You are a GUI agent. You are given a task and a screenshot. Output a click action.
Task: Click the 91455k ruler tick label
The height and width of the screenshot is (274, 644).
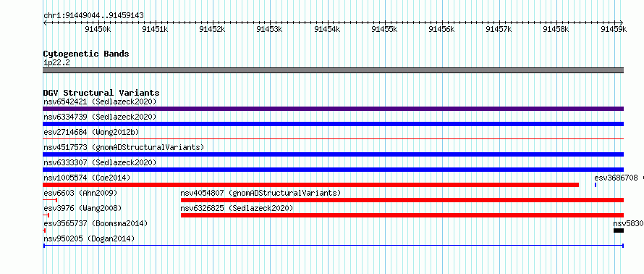pyautogui.click(x=384, y=29)
